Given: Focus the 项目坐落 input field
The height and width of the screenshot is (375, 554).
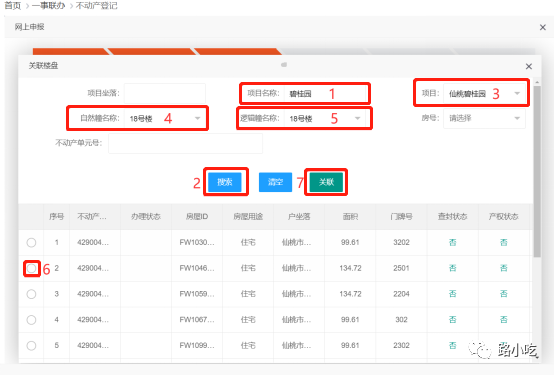Looking at the screenshot, I should (x=165, y=93).
